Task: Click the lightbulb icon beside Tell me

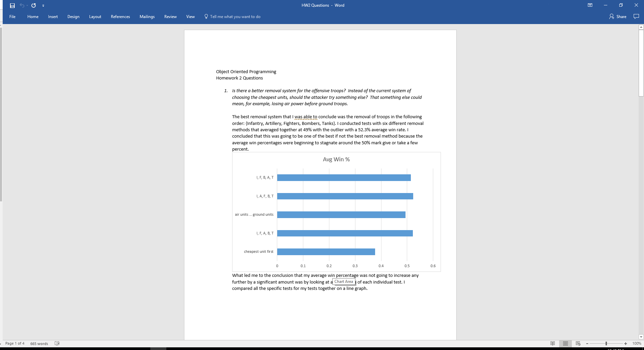Action: click(x=206, y=16)
